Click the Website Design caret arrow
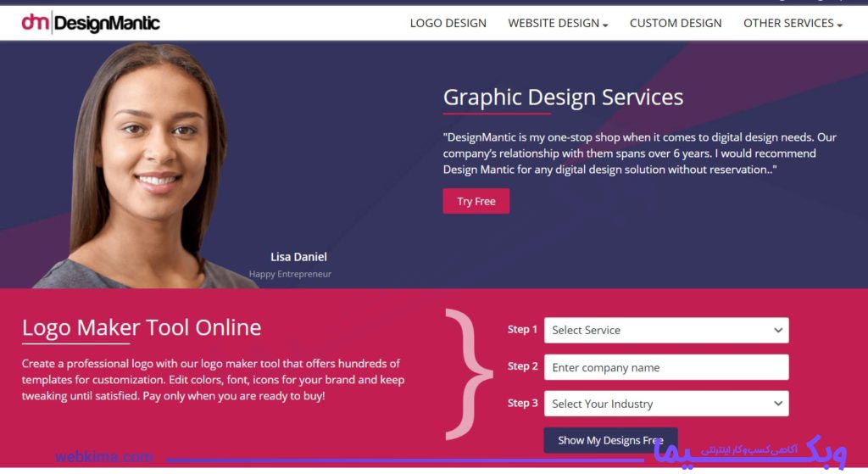The width and height of the screenshot is (868, 474). [605, 25]
